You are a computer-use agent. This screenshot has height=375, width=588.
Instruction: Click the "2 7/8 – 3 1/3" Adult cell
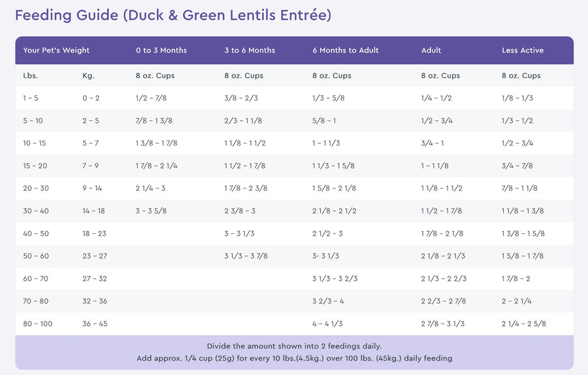tap(443, 324)
